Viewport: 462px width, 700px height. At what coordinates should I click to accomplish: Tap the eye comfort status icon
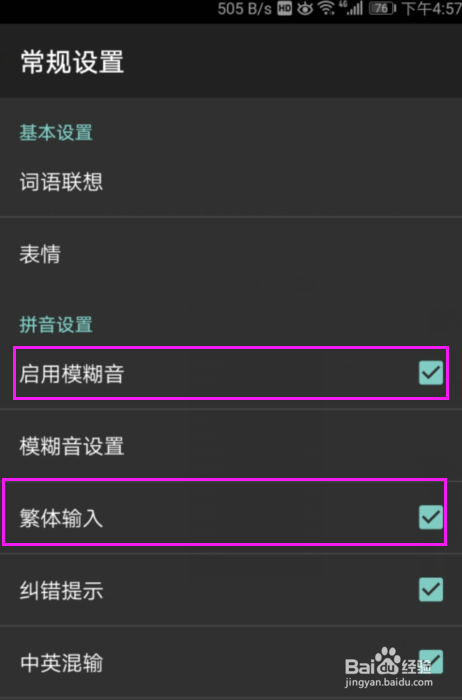click(305, 8)
